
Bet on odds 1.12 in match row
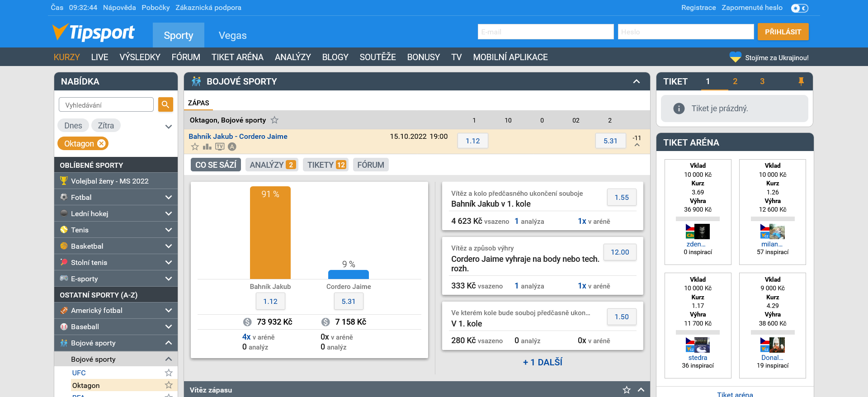(473, 141)
